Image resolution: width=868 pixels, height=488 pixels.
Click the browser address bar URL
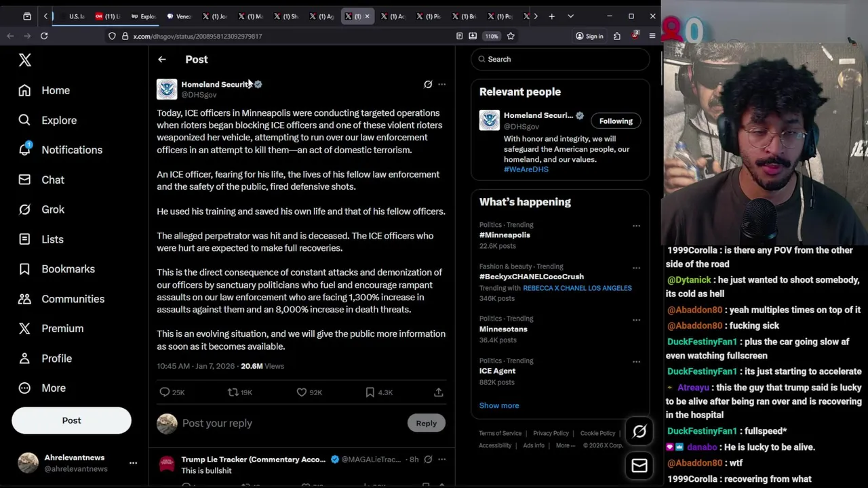point(197,36)
